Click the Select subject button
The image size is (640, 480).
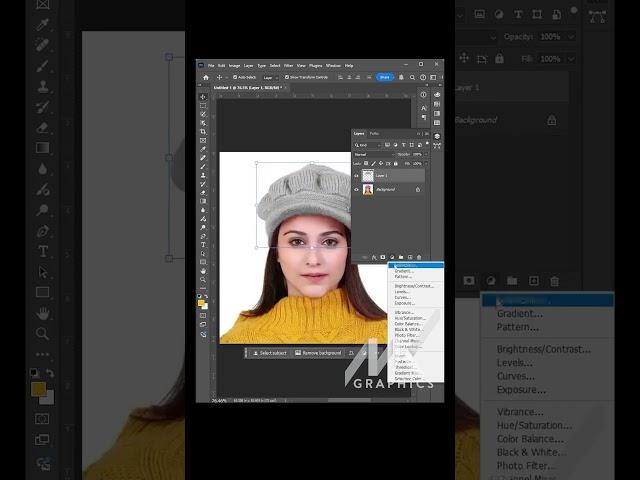point(270,353)
